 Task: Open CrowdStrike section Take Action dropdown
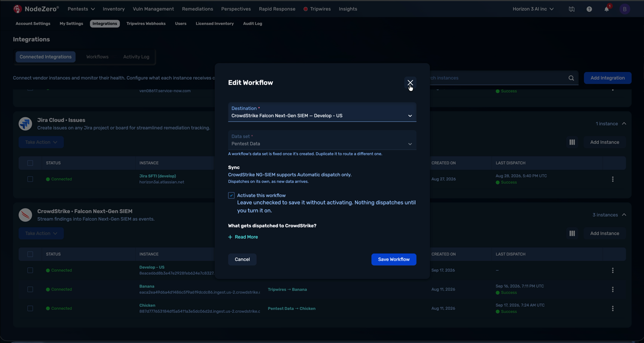coord(41,233)
